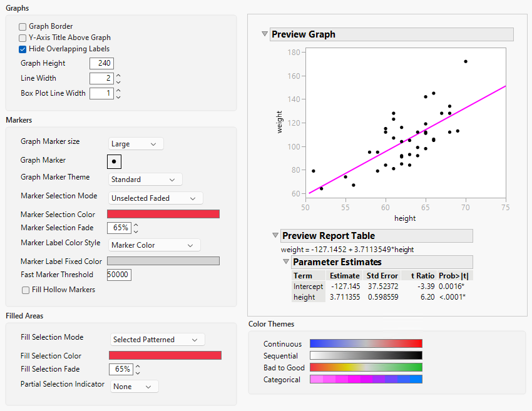The height and width of the screenshot is (411, 532).
Task: Open the Graph Marker size dropdown
Action: [135, 143]
